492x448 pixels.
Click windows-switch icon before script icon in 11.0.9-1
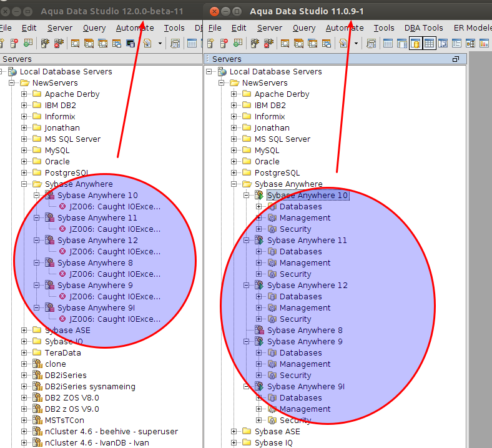tap(327, 43)
